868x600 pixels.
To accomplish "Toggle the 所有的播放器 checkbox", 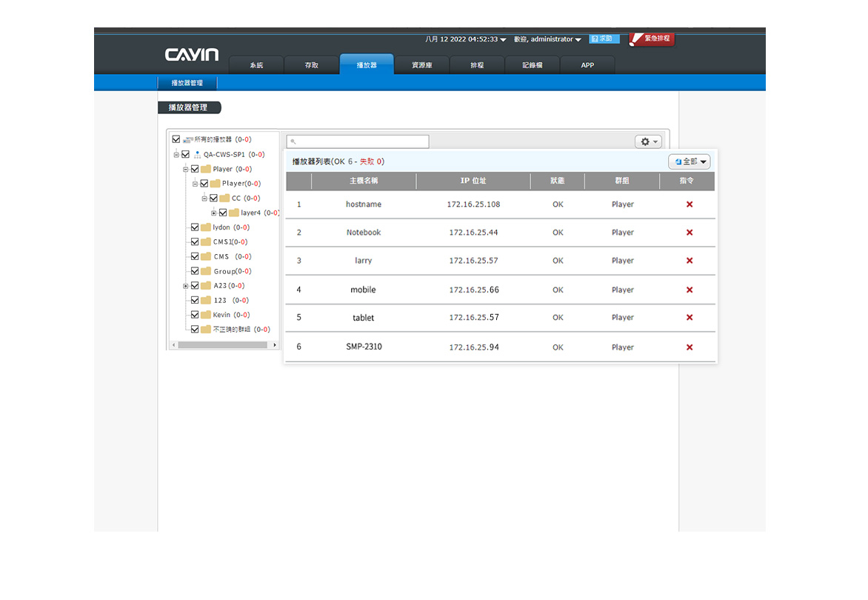I will 176,139.
